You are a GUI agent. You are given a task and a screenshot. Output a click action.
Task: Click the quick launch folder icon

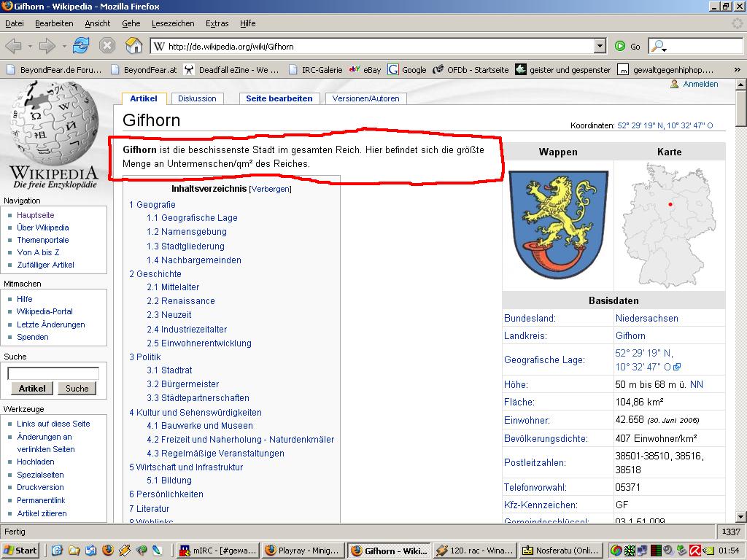(x=74, y=551)
